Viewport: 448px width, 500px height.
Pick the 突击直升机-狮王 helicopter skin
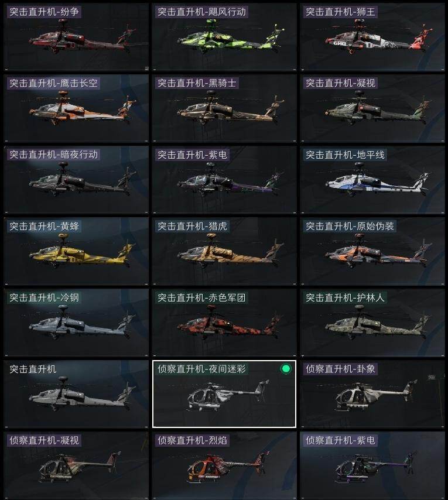[x=372, y=37]
